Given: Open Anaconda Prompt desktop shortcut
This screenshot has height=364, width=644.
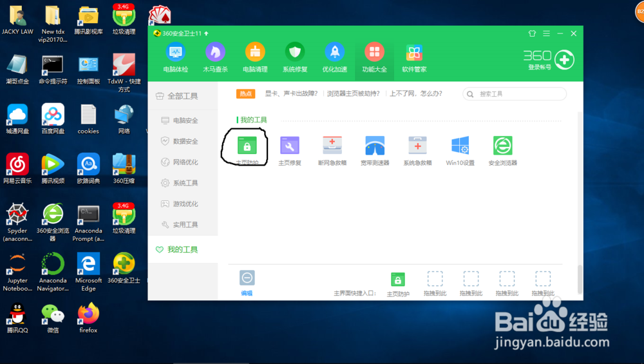Looking at the screenshot, I should click(88, 222).
